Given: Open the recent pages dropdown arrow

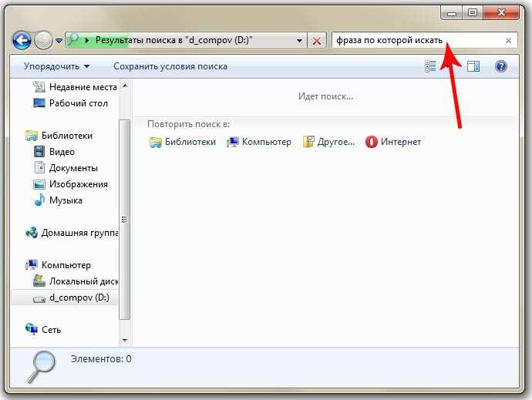Looking at the screenshot, I should click(59, 41).
